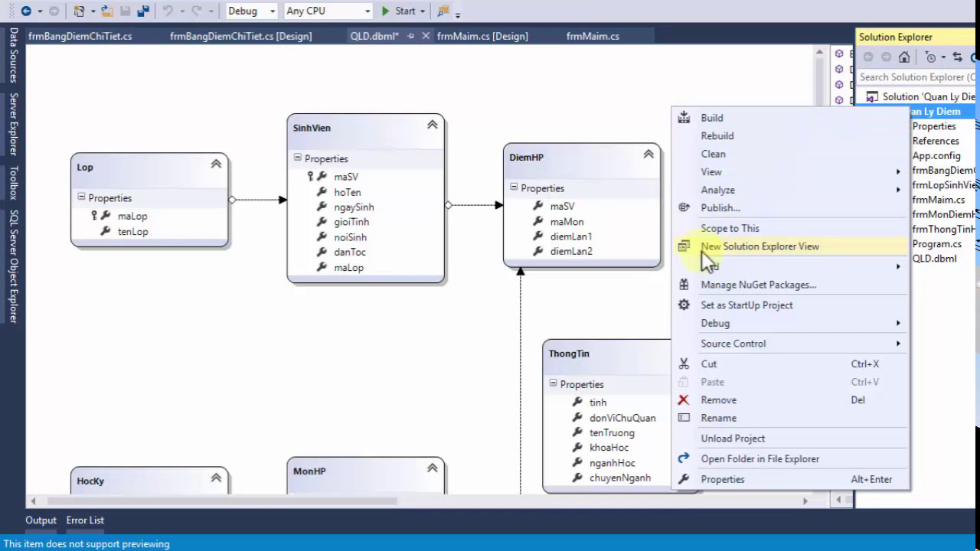Image resolution: width=980 pixels, height=551 pixels.
Task: Open the Error List panel tab
Action: pos(85,520)
